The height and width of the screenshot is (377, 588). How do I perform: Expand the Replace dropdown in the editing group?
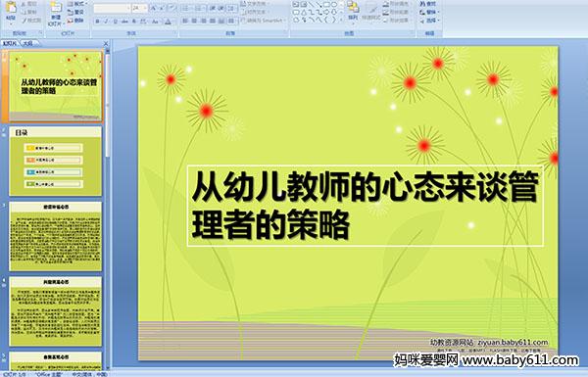tap(439, 12)
